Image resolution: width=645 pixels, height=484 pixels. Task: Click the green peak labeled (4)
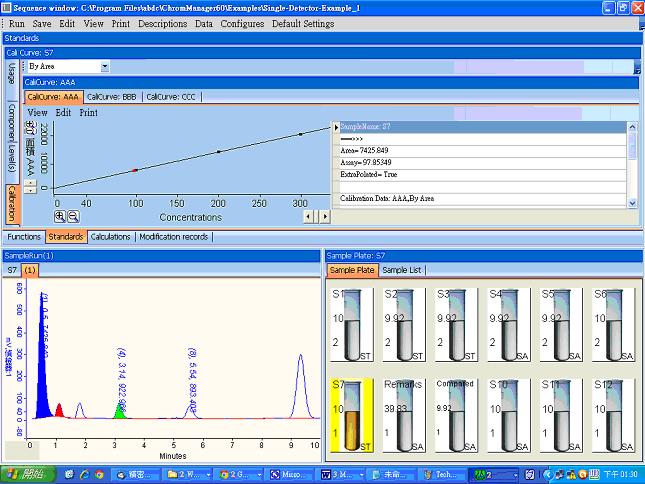(x=119, y=411)
